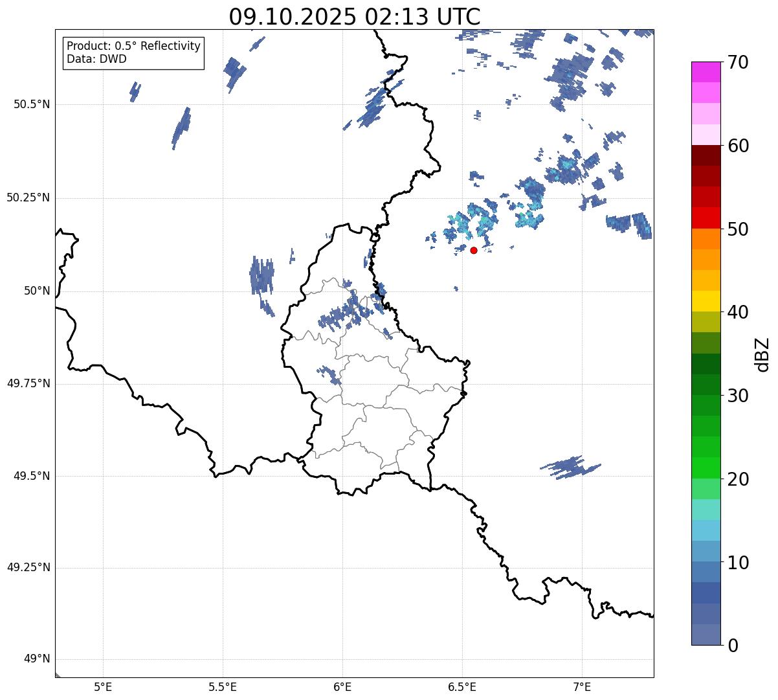Click the yellow colorbar segment near 40
The image size is (778, 700).
pyautogui.click(x=706, y=301)
